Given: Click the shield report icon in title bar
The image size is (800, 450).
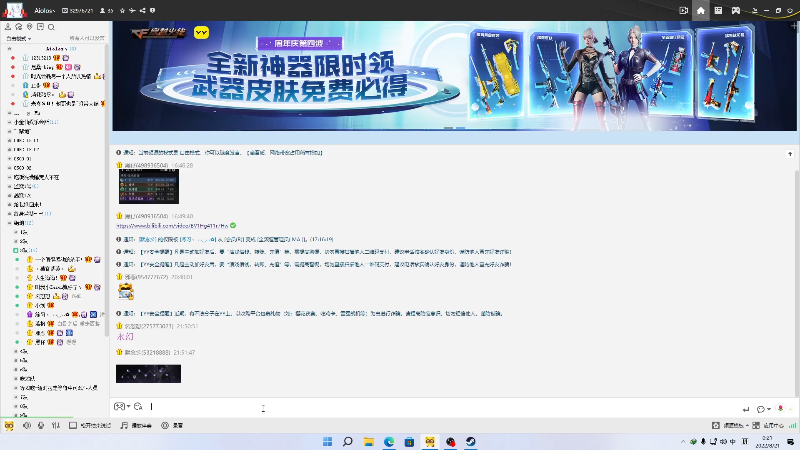Looking at the screenshot, I should coord(153,10).
